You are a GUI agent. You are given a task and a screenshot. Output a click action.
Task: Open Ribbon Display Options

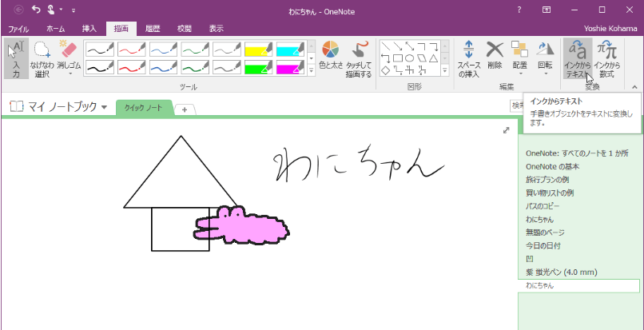click(x=547, y=10)
